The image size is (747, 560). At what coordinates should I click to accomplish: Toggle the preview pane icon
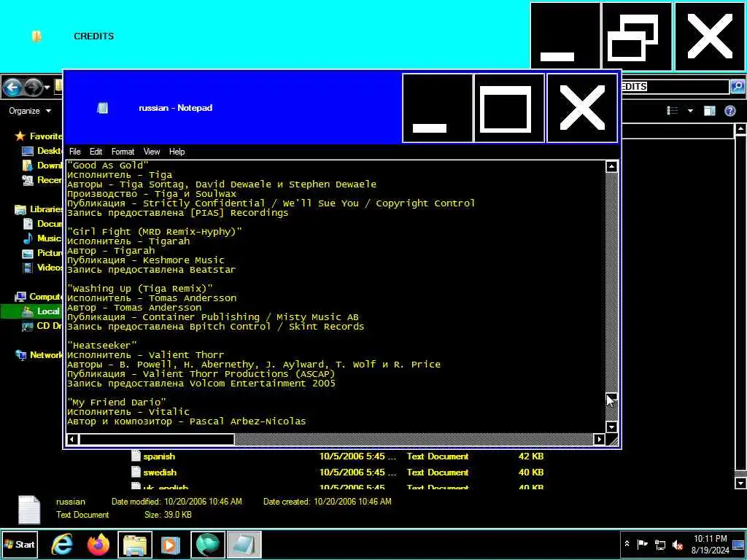pyautogui.click(x=709, y=111)
